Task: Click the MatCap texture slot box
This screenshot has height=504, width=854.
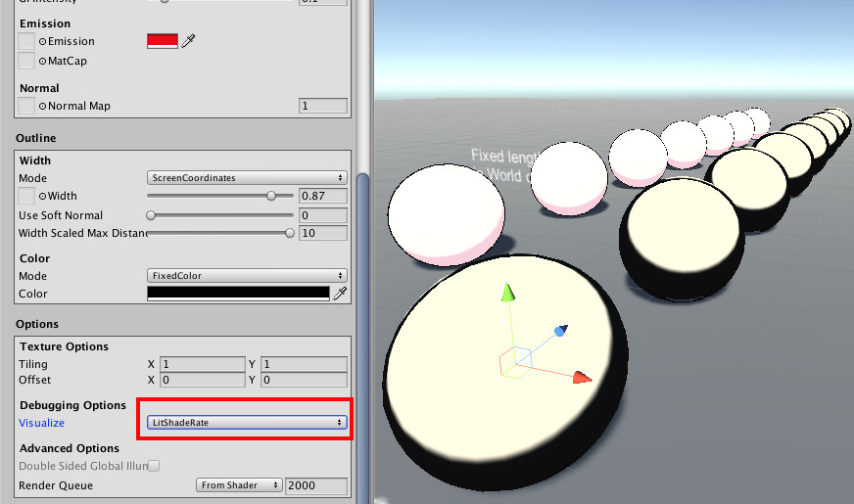Action: [26, 61]
